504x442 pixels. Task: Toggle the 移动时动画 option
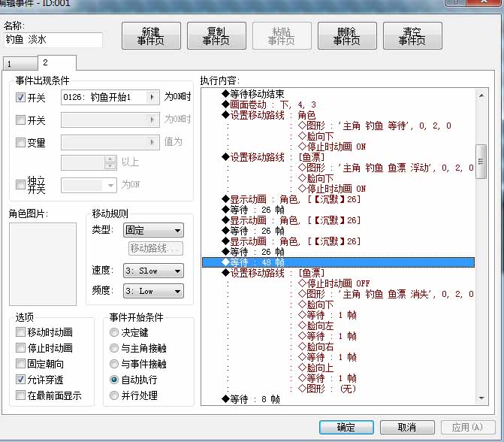20,332
